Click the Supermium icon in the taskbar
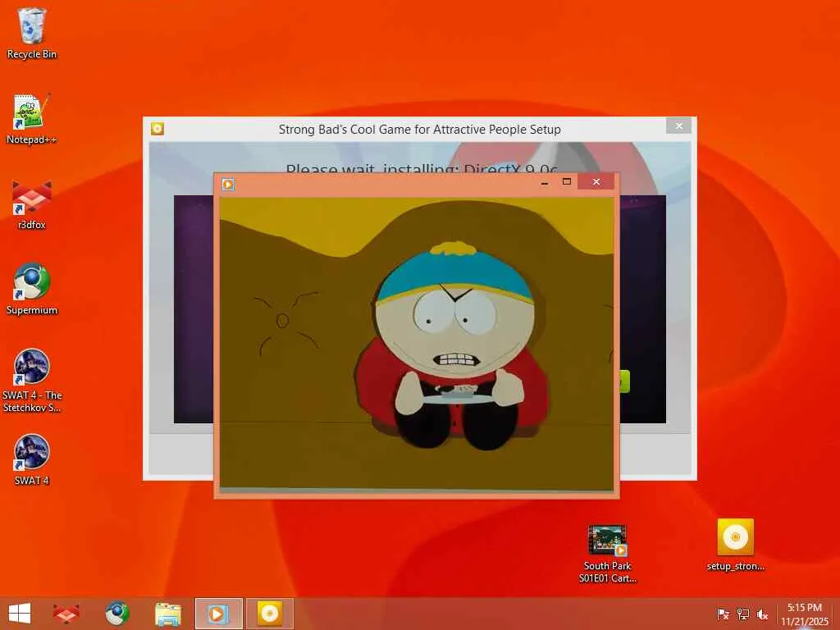 pos(116,614)
